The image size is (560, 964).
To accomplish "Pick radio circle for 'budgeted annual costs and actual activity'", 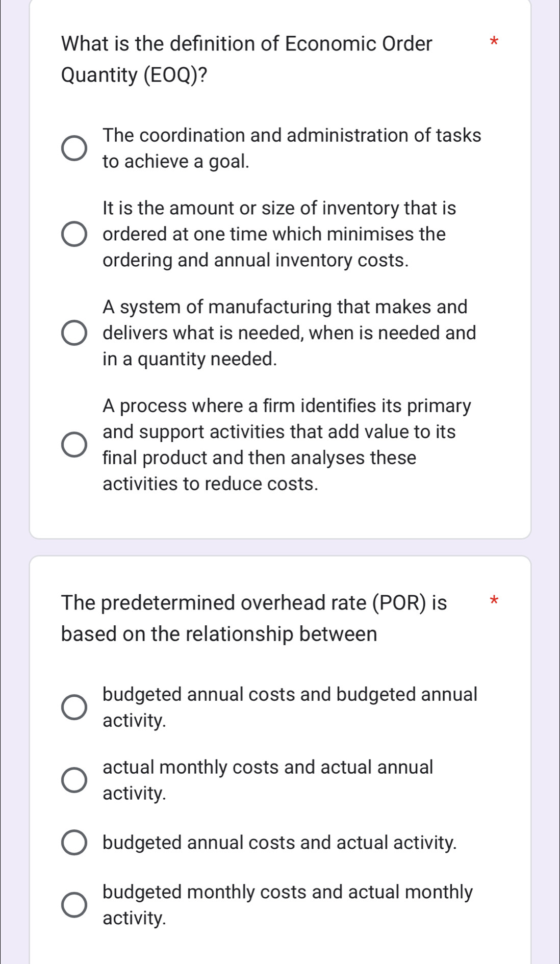I will click(x=74, y=843).
